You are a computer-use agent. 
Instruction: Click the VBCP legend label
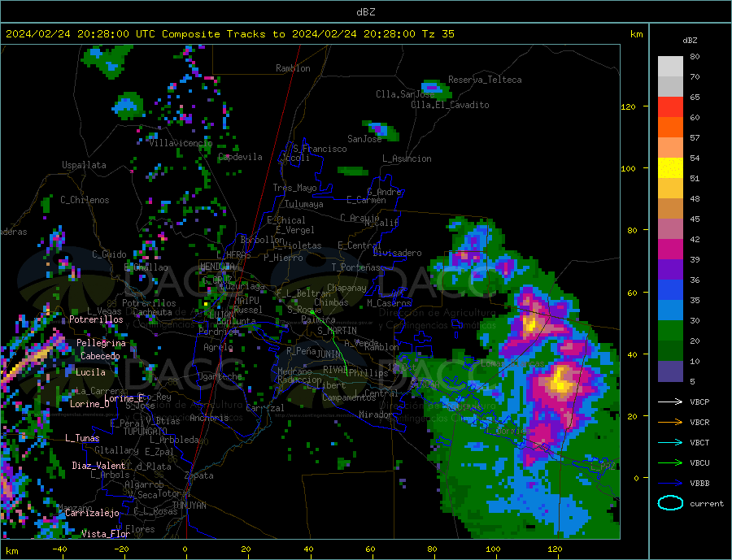[699, 402]
